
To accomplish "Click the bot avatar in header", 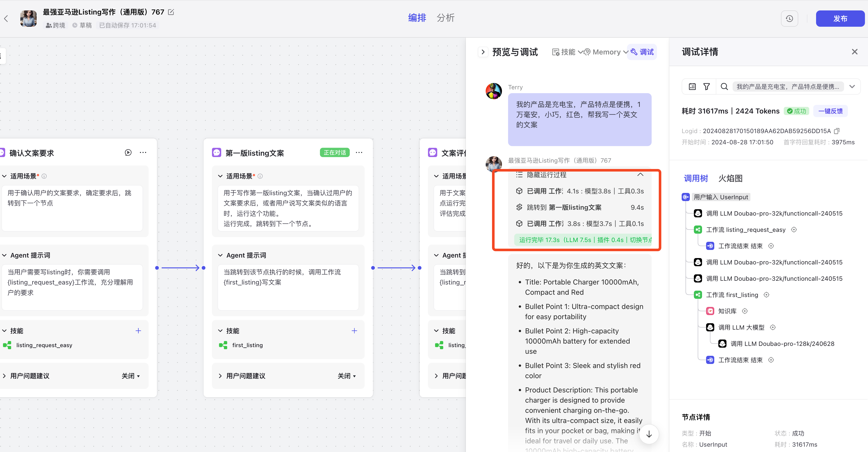I will pyautogui.click(x=28, y=19).
